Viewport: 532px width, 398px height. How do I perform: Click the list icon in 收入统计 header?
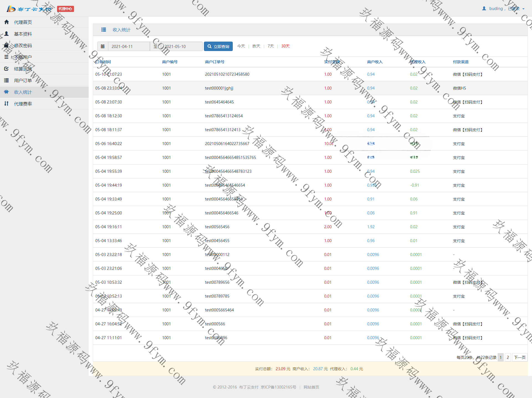104,30
